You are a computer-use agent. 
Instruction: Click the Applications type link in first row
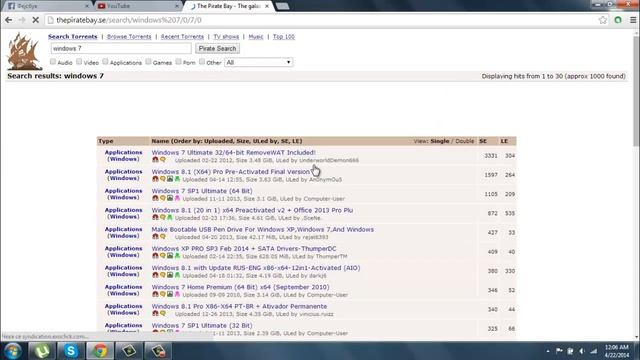(123, 153)
